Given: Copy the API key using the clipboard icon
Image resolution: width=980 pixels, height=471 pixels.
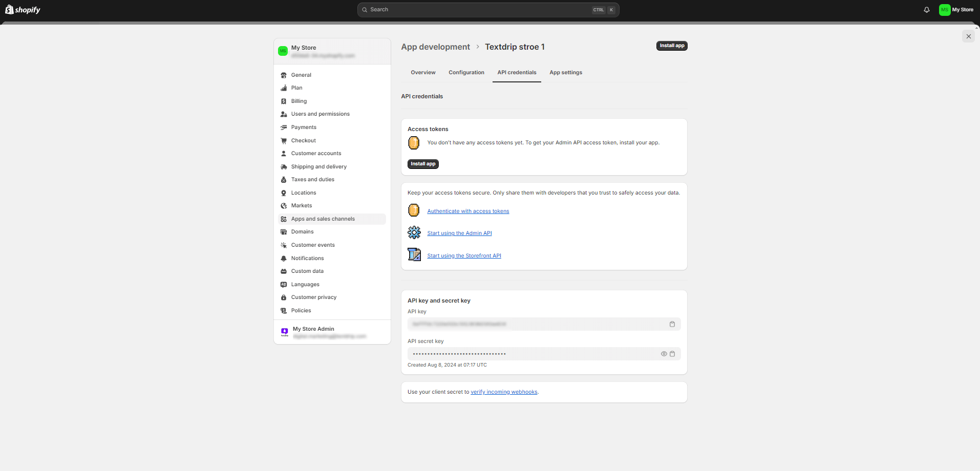Looking at the screenshot, I should [672, 324].
